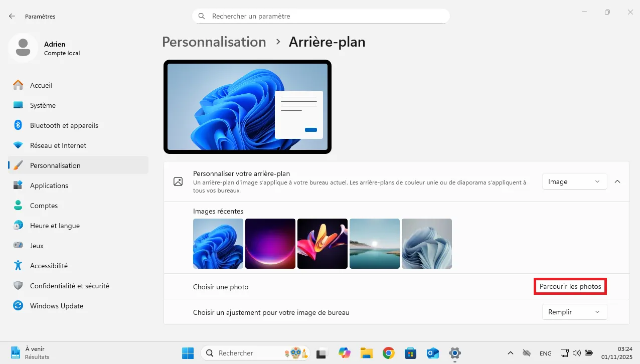Open the volume control in the system tray

[x=577, y=353]
